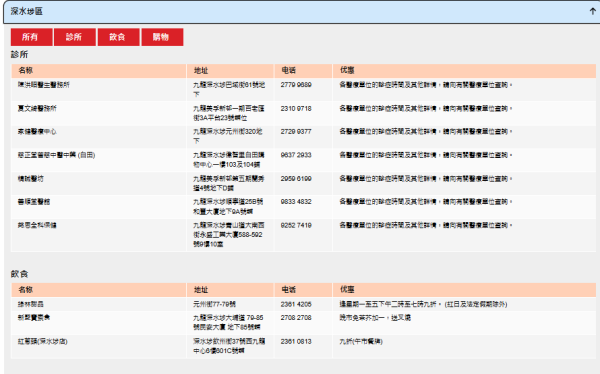Click the clinic name ending with (自田)
Screen dimensions: 600x374
(x=56, y=155)
